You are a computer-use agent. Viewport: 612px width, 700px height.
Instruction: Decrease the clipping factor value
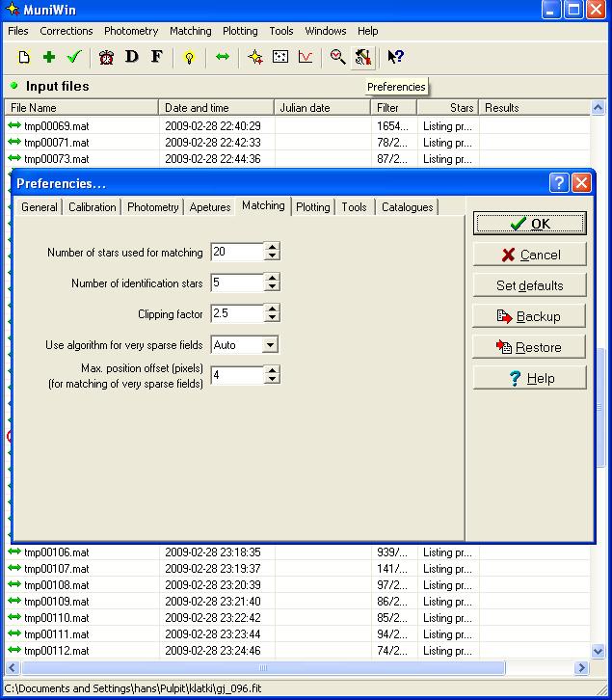pos(273,319)
